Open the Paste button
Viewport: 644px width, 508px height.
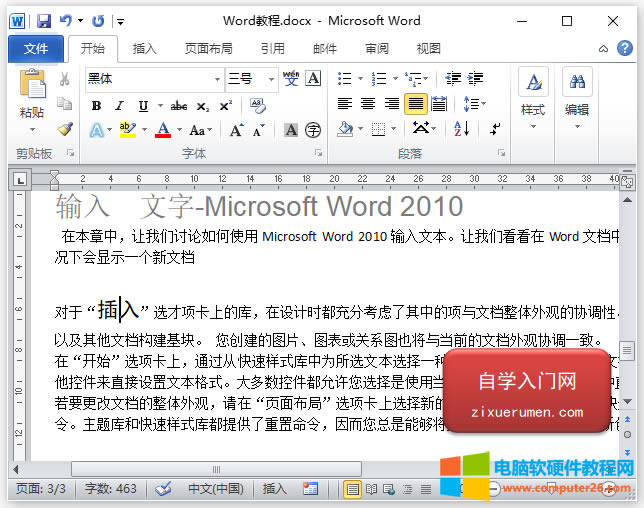point(32,102)
